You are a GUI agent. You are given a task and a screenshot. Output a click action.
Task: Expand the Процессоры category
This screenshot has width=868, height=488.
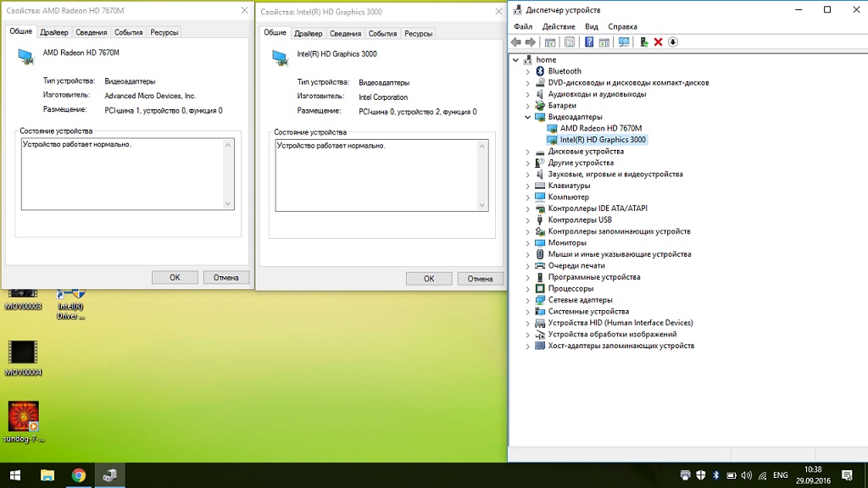(527, 289)
